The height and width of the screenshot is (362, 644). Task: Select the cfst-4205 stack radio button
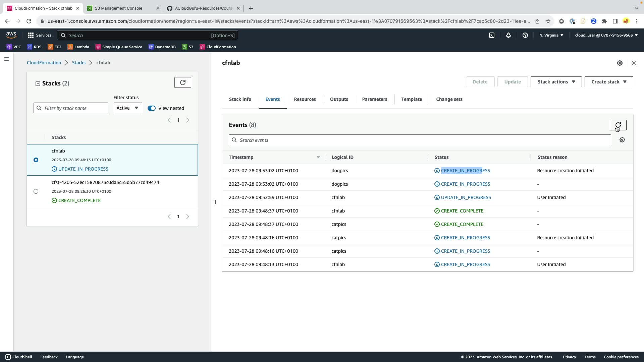tap(36, 191)
